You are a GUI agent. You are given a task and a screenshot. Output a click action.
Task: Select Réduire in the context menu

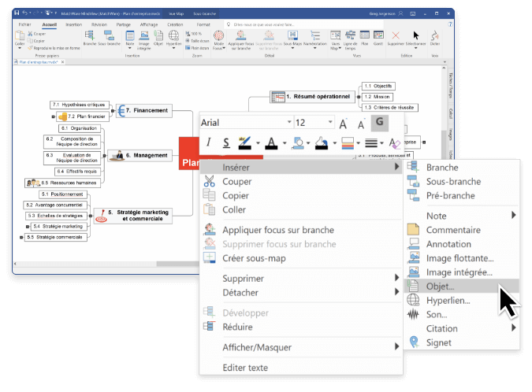click(x=301, y=327)
